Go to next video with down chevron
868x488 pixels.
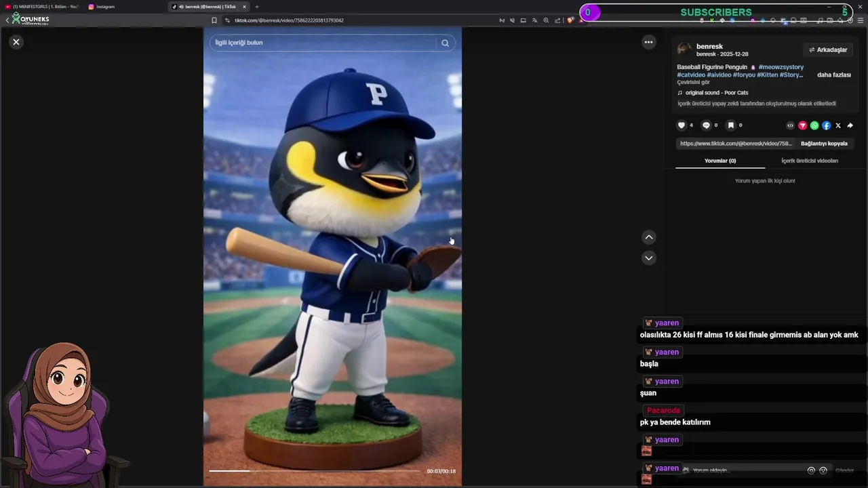[649, 258]
